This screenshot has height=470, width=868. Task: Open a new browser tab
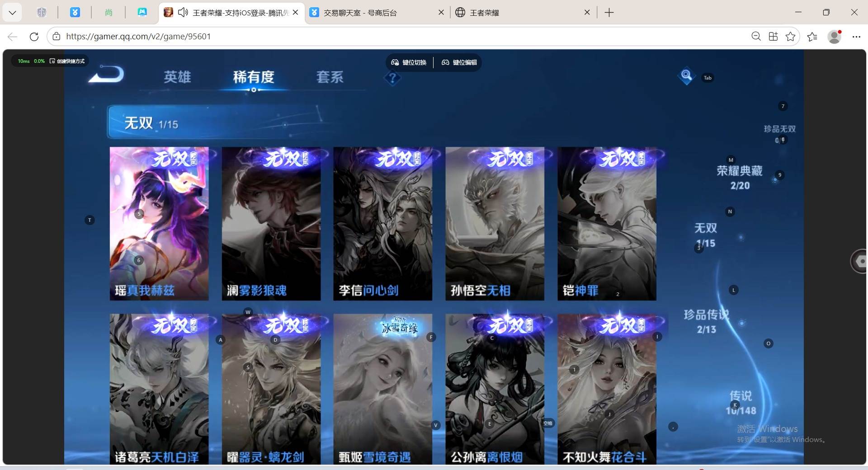[609, 13]
